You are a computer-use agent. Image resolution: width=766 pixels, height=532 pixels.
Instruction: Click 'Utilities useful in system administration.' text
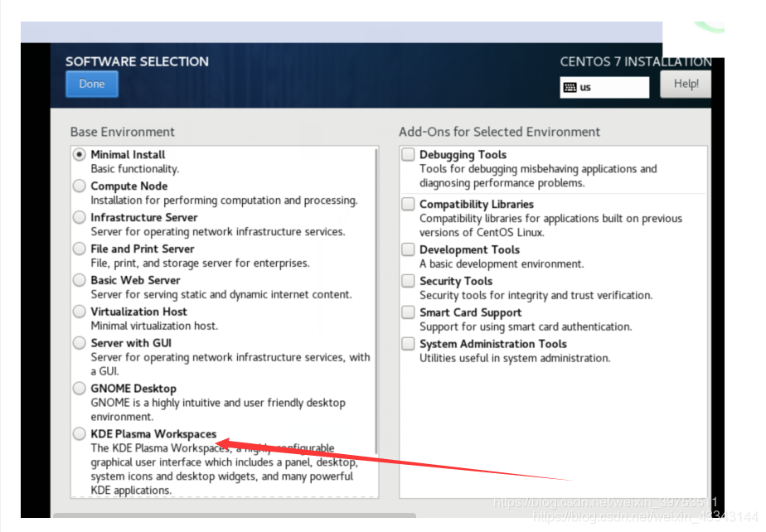pos(515,358)
